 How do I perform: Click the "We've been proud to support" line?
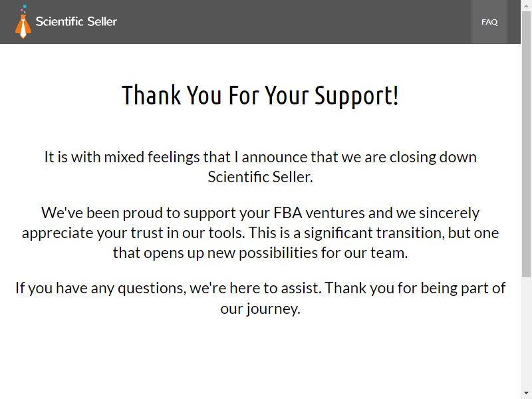pyautogui.click(x=260, y=213)
